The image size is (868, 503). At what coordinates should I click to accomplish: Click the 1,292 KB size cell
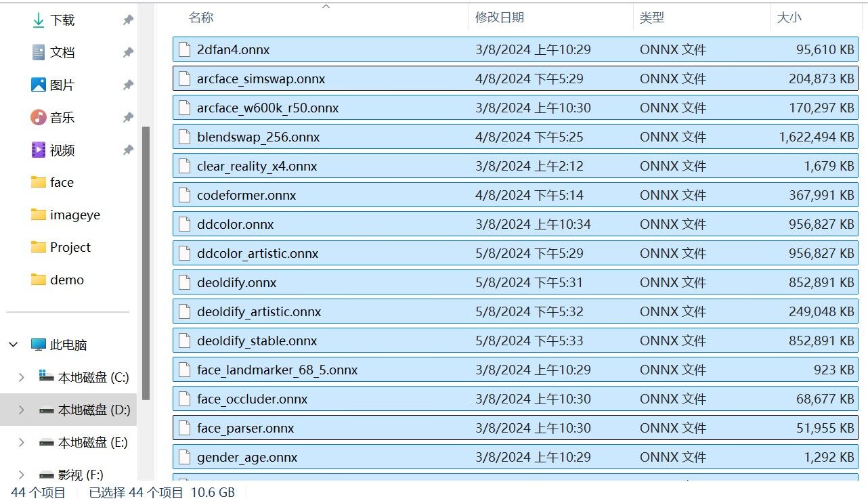tap(829, 457)
